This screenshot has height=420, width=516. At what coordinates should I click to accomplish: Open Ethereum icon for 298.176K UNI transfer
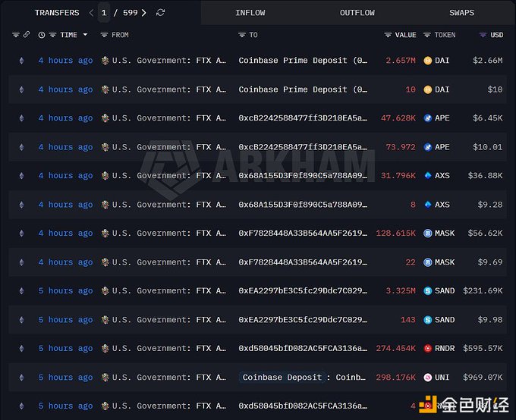(21, 378)
